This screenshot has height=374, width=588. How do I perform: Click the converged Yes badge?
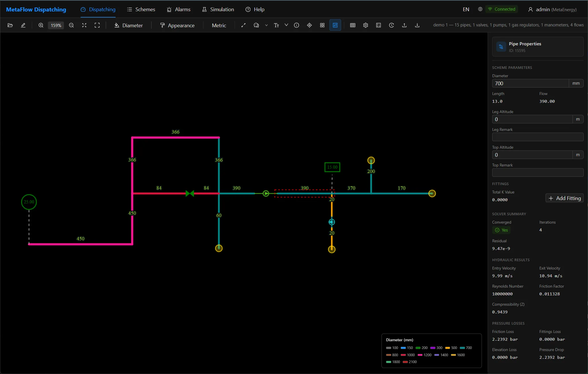pyautogui.click(x=501, y=230)
